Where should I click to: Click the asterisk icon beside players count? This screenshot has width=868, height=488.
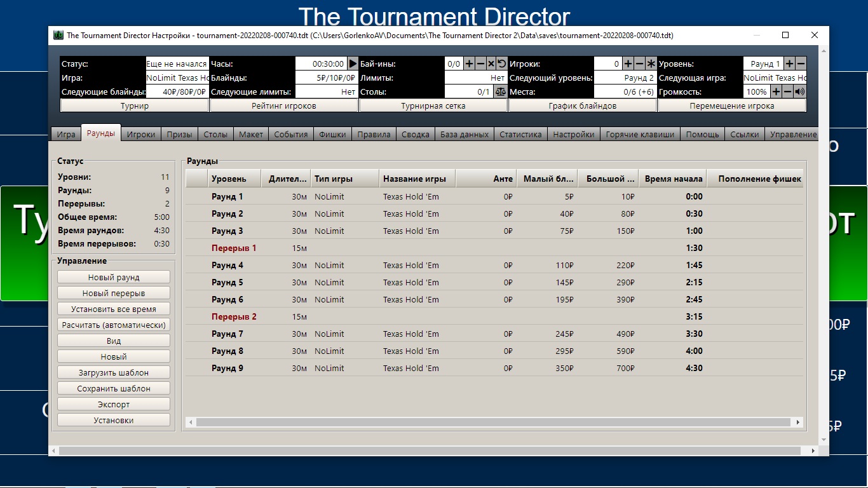[651, 64]
